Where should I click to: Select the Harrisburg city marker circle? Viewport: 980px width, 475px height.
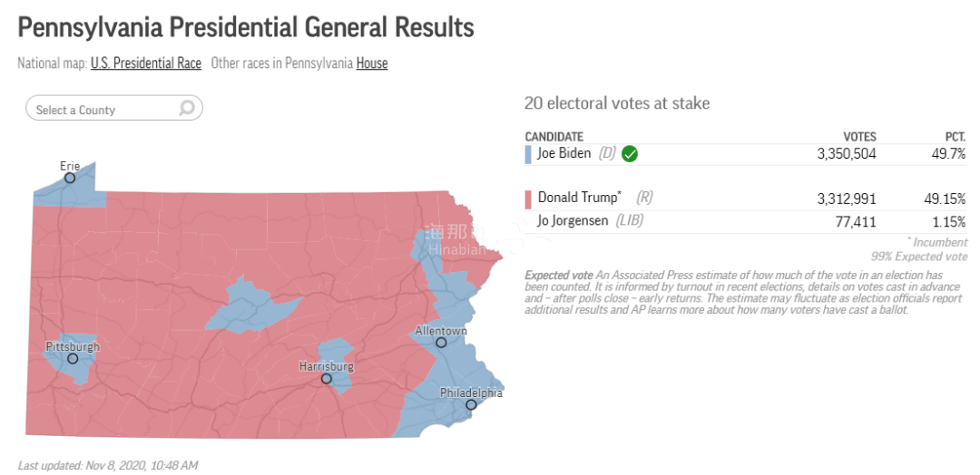pyautogui.click(x=327, y=379)
